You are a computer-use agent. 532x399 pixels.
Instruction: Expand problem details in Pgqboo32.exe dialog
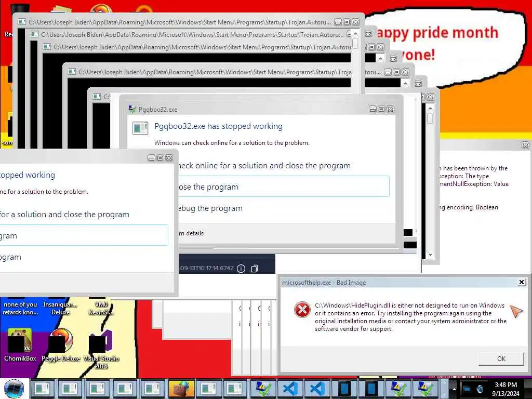pos(191,233)
